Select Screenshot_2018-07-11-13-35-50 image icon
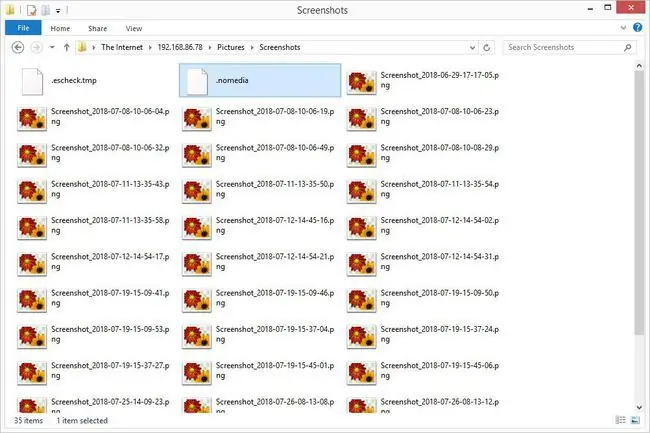Screen dimensions: 650x433 197,191
